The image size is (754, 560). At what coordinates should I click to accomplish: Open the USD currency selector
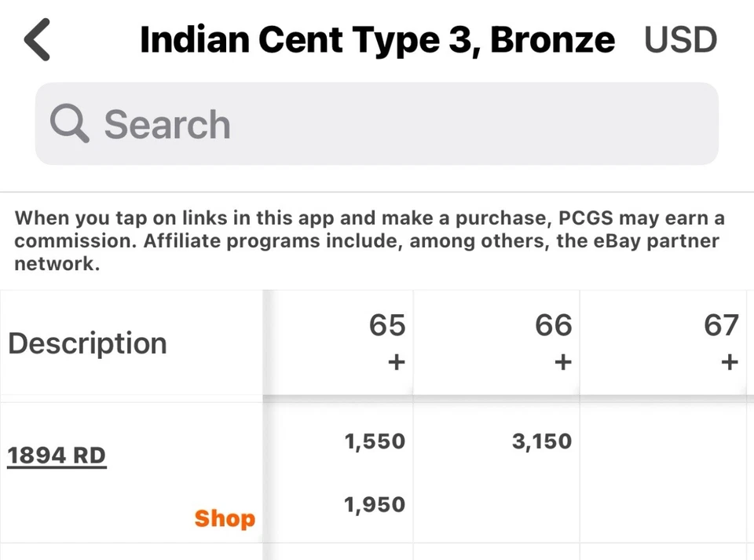click(x=680, y=40)
